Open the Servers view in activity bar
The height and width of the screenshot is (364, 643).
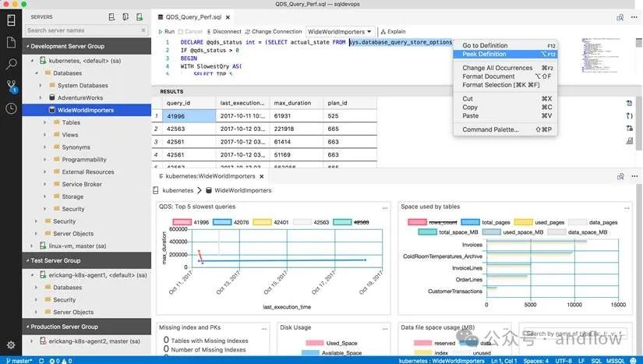point(11,17)
